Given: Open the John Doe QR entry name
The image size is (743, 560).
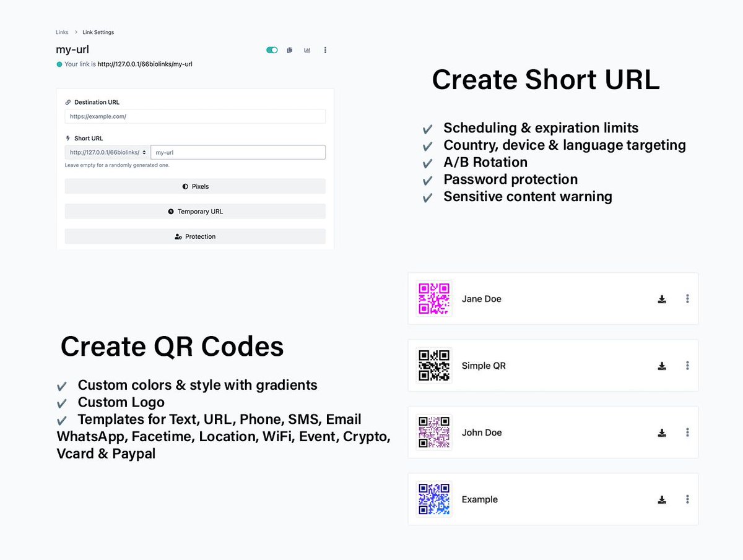Looking at the screenshot, I should click(x=482, y=433).
